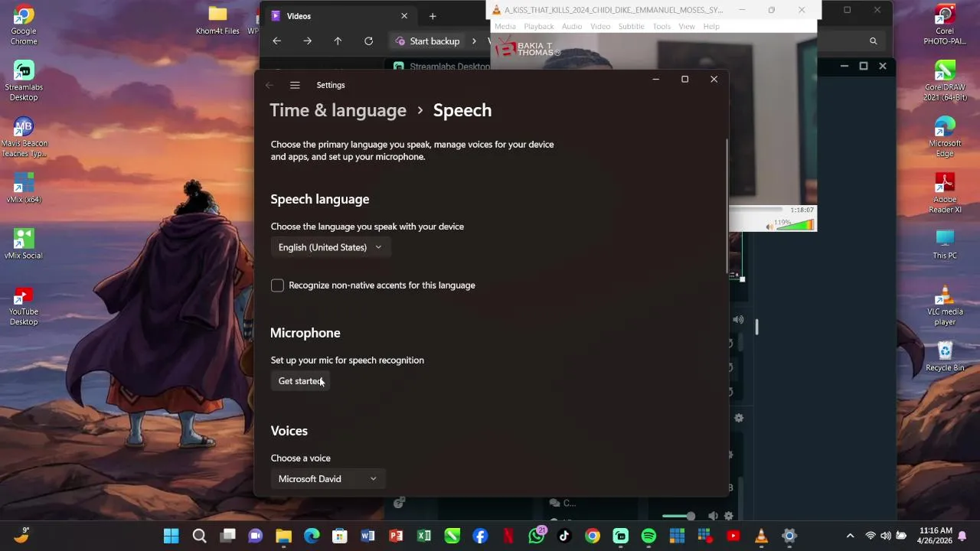The width and height of the screenshot is (980, 551).
Task: Switch to VLC via taskbar cone icon
Action: 761,536
